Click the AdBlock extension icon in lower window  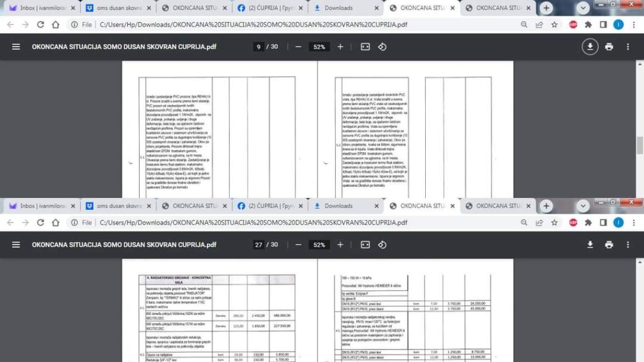tap(573, 222)
